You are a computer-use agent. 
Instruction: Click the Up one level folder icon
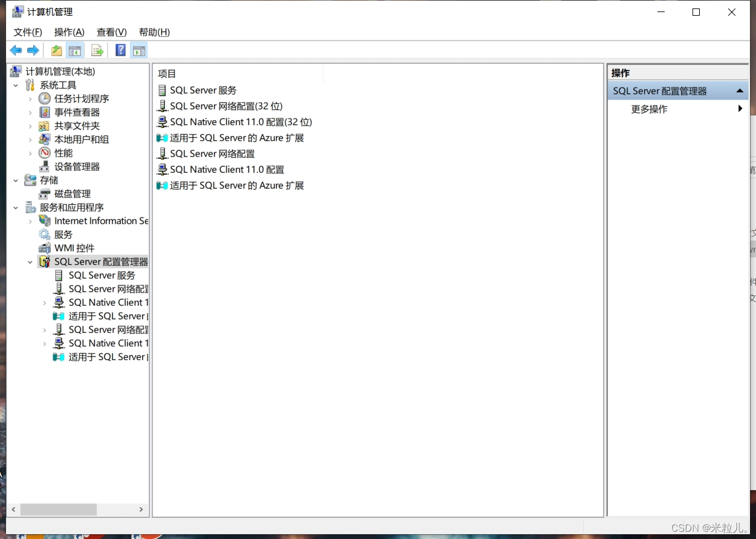coord(56,50)
